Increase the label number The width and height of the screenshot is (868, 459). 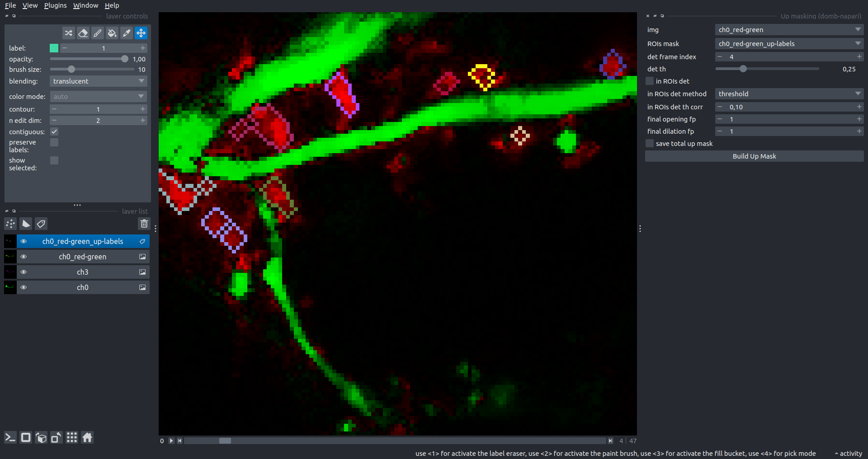(x=143, y=48)
